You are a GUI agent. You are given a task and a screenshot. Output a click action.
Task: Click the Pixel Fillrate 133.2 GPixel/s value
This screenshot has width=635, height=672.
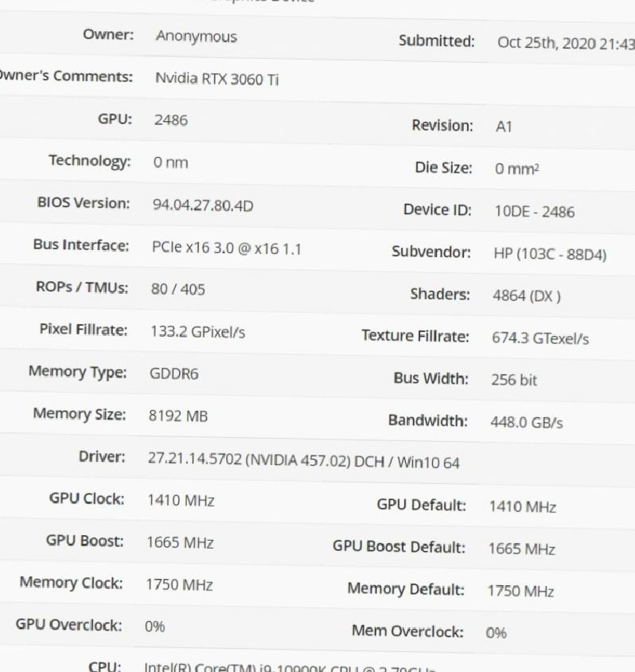click(x=197, y=332)
